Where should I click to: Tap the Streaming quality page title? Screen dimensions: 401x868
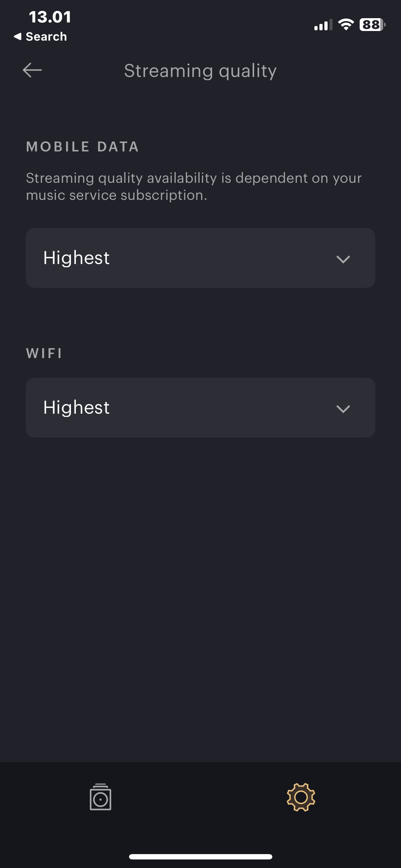coord(200,71)
